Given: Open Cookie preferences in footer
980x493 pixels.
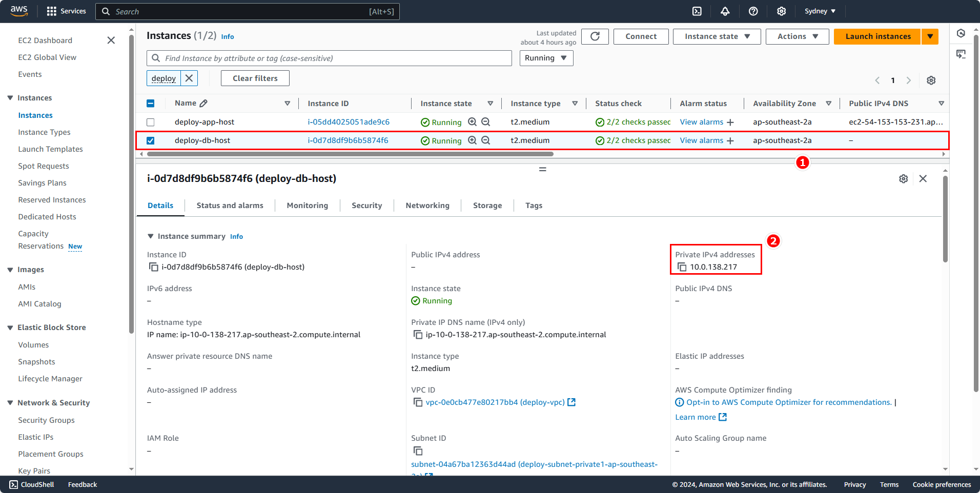Looking at the screenshot, I should (x=942, y=484).
